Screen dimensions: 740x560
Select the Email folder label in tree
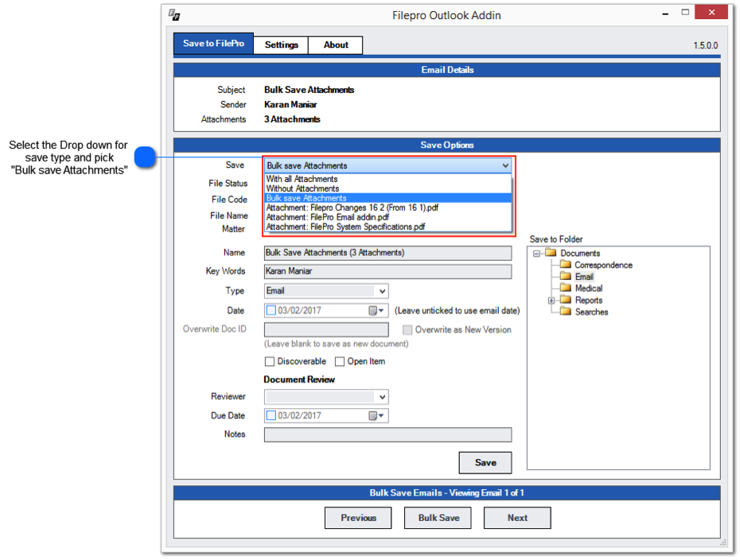[584, 277]
